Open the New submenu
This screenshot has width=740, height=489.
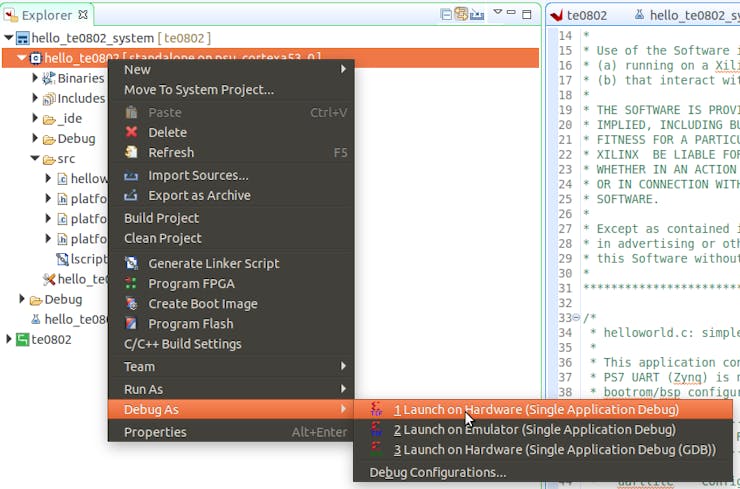pyautogui.click(x=231, y=69)
